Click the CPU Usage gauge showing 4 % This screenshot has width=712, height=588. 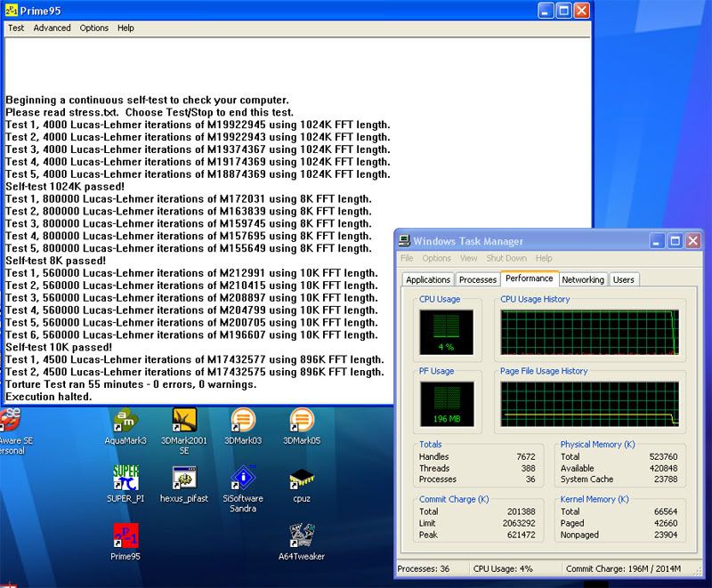tap(447, 332)
